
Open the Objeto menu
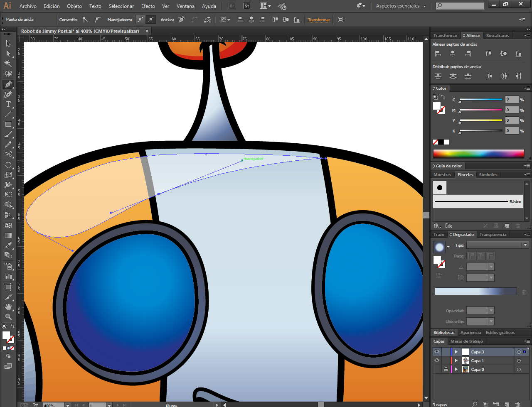coord(74,6)
